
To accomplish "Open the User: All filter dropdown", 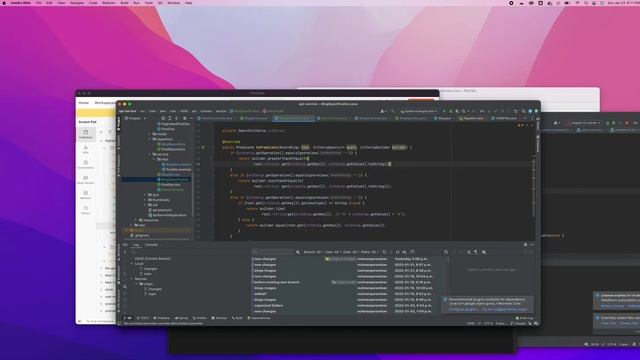I will coord(332,252).
